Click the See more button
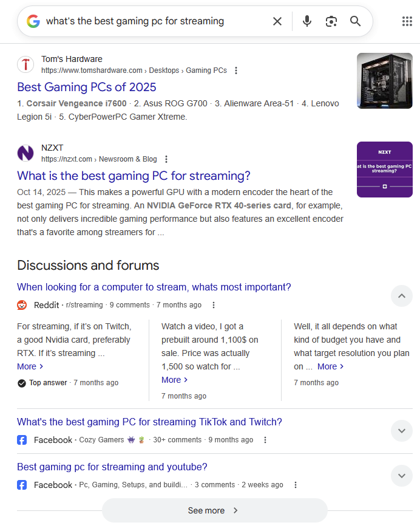 [x=214, y=510]
